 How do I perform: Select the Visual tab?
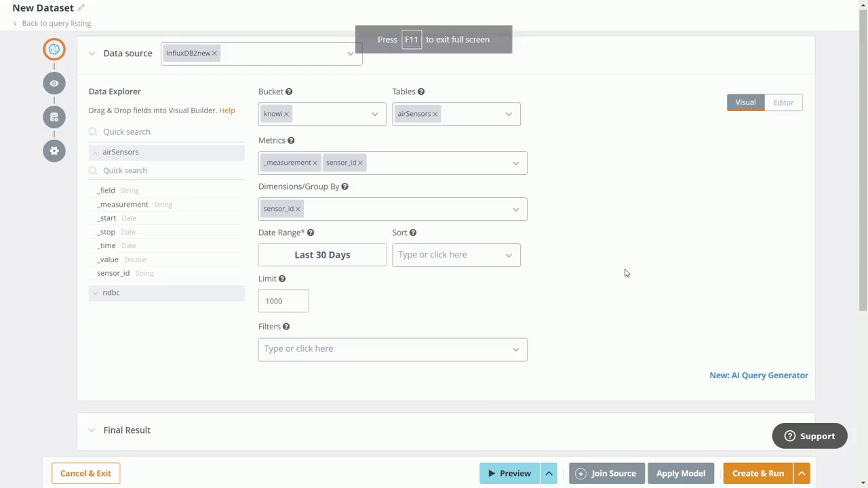coord(745,102)
